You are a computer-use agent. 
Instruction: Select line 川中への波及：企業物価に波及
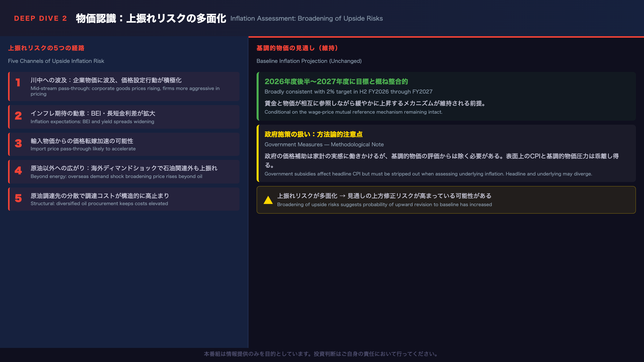106,80
